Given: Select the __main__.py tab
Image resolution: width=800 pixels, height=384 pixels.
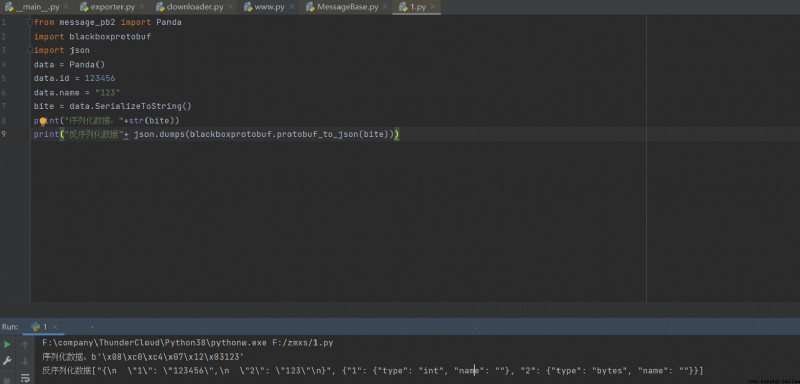Looking at the screenshot, I should [x=37, y=7].
